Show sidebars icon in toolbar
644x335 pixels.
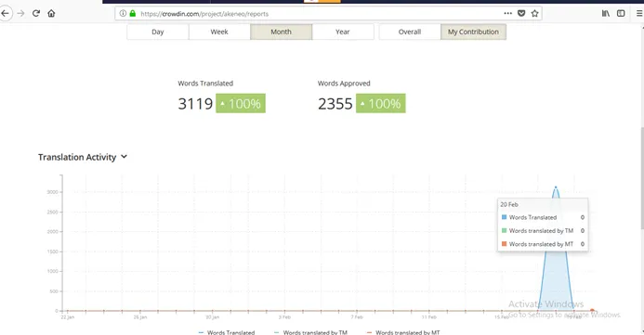pyautogui.click(x=621, y=14)
